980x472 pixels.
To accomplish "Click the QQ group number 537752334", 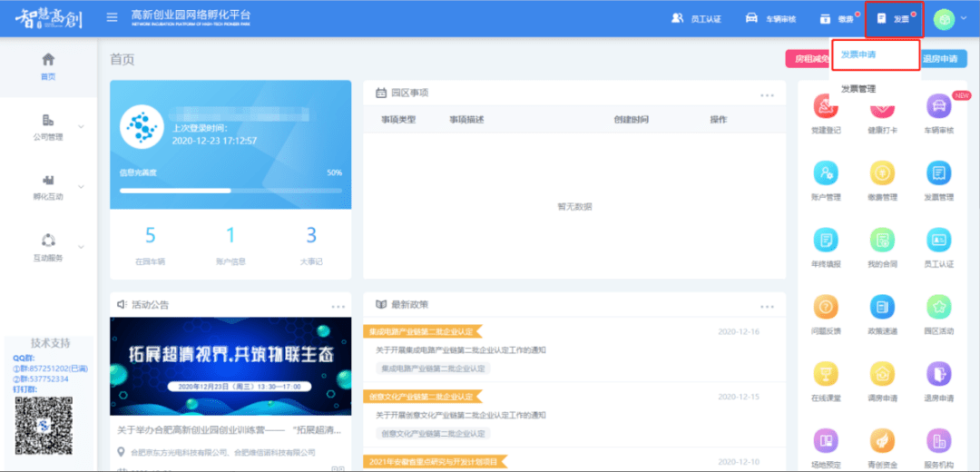I will coord(47,379).
